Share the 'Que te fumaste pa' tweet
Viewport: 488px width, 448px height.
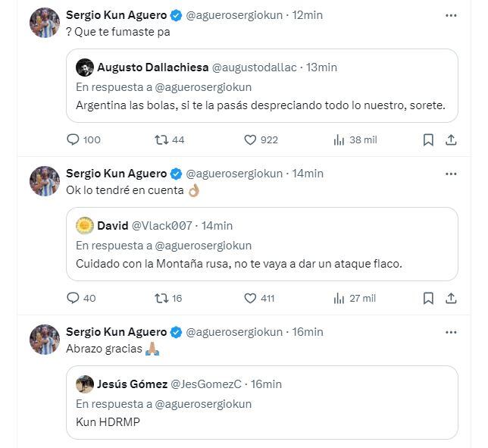coord(451,139)
